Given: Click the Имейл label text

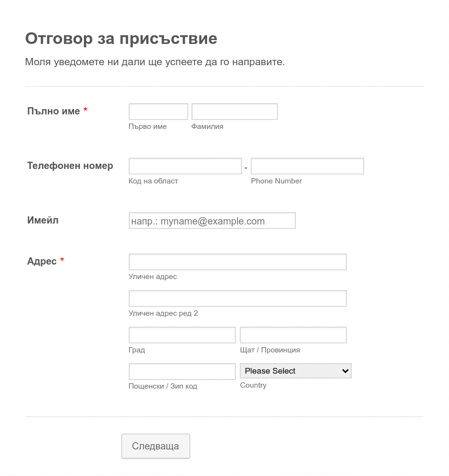Looking at the screenshot, I should tap(43, 220).
